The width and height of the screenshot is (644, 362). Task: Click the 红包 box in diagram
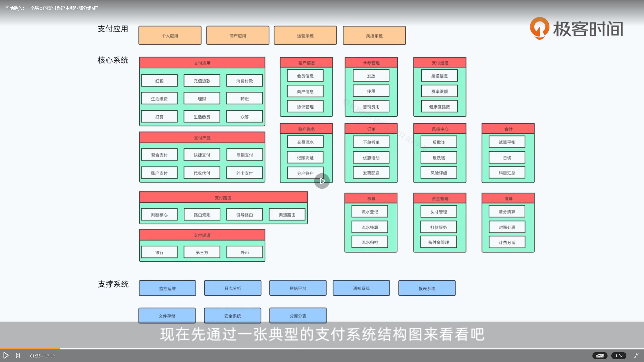pyautogui.click(x=159, y=81)
